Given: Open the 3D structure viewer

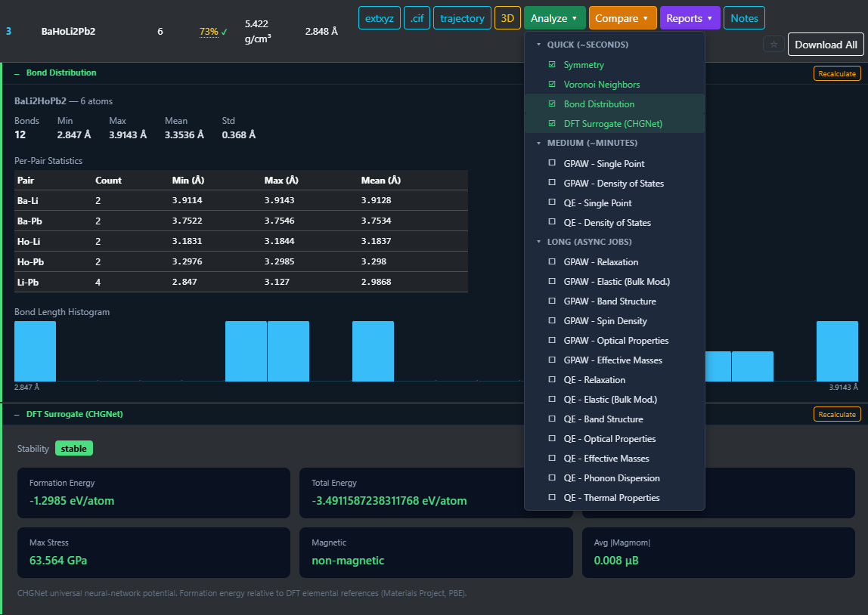Looking at the screenshot, I should [x=507, y=18].
